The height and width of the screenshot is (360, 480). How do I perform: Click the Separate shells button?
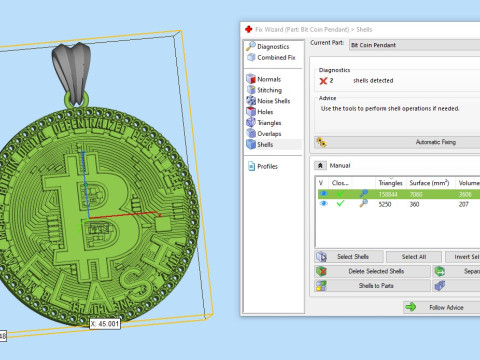pos(456,271)
